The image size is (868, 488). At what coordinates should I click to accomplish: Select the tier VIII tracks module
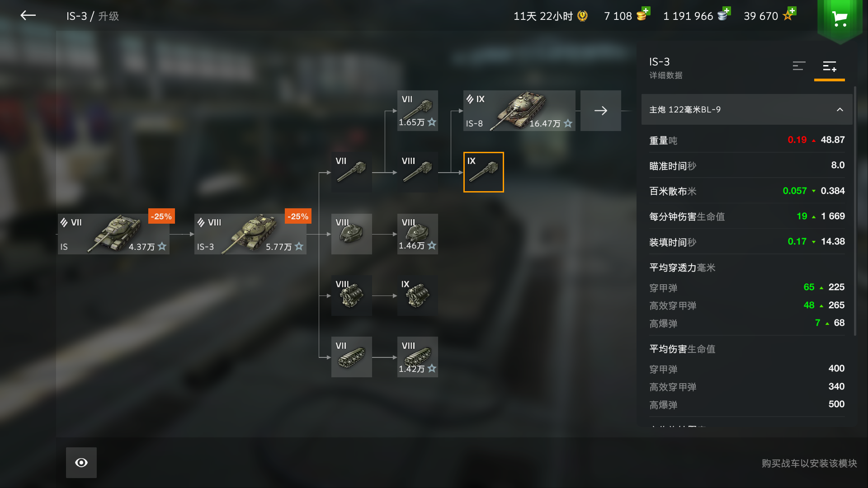(x=417, y=357)
